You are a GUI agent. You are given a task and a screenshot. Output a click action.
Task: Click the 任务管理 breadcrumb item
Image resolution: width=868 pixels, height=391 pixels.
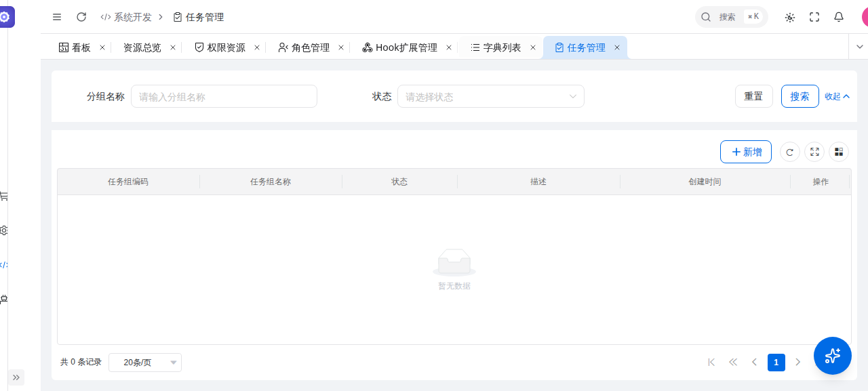point(199,17)
